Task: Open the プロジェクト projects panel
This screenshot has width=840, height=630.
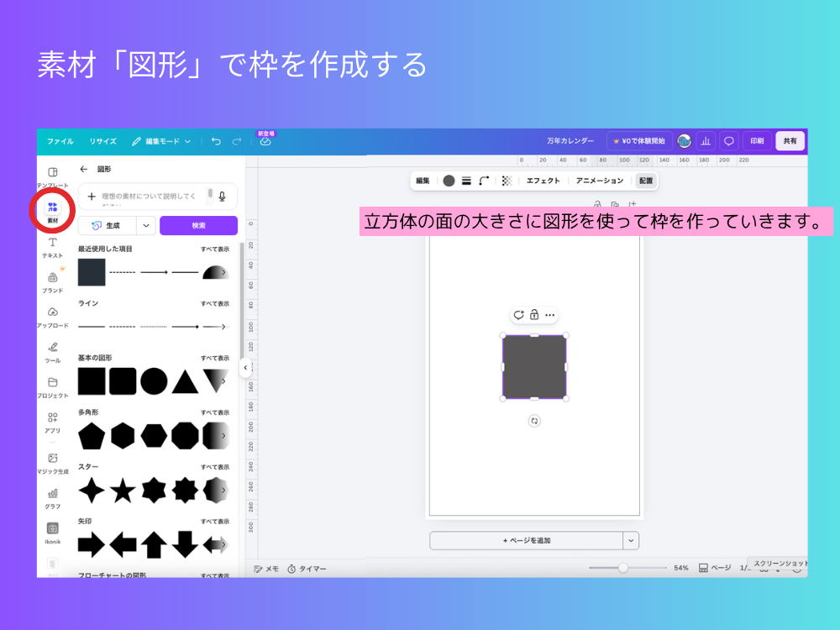Action: (x=52, y=387)
